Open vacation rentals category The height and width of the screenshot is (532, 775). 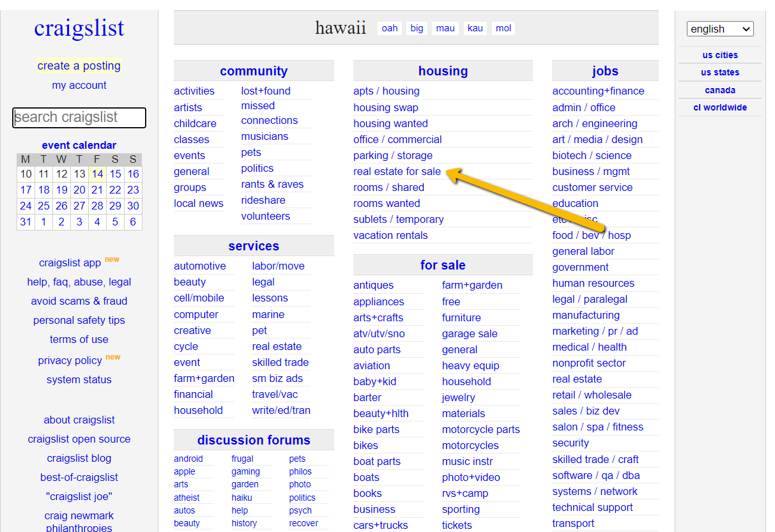[x=390, y=235]
